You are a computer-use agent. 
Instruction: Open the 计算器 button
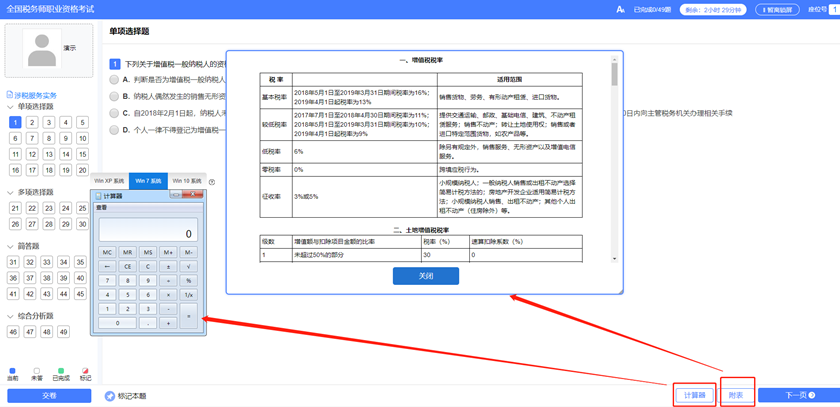point(694,395)
